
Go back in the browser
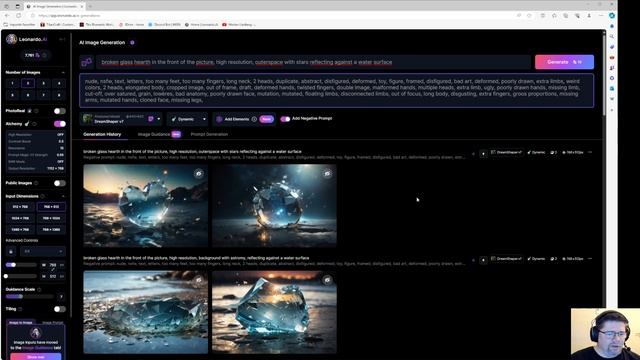click(7, 16)
